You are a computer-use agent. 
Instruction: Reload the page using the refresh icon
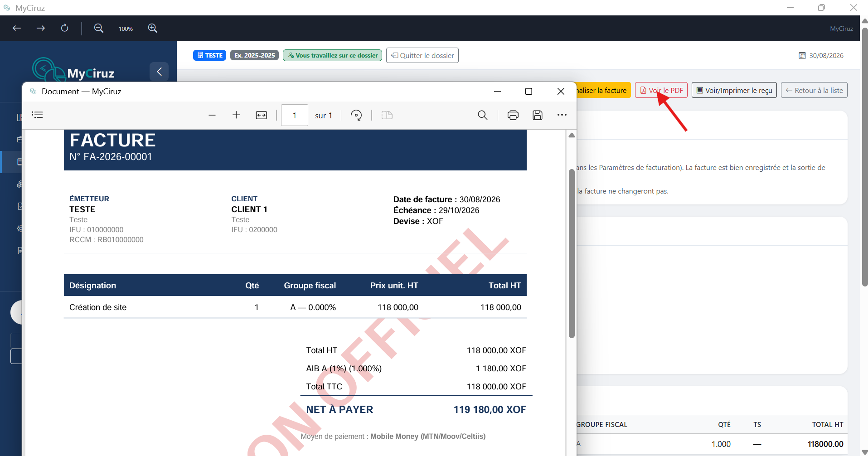pyautogui.click(x=65, y=28)
